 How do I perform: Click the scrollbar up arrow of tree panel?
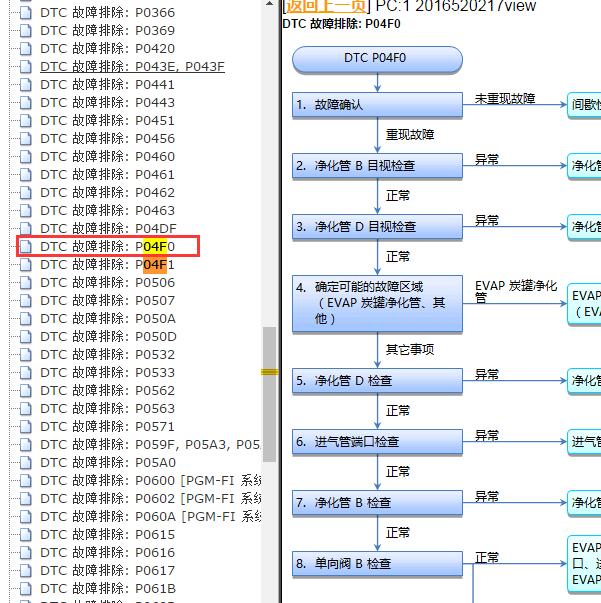coord(270,4)
